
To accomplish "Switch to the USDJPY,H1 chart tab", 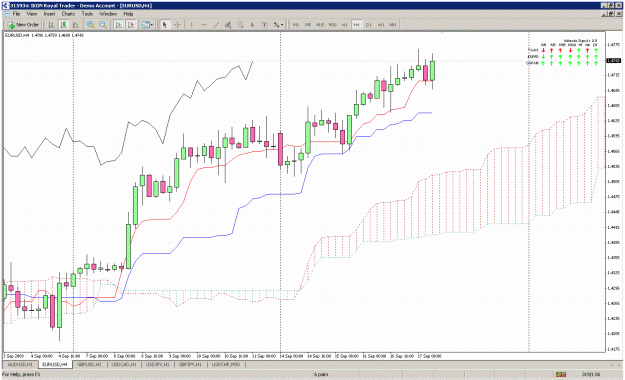I will 157,364.
